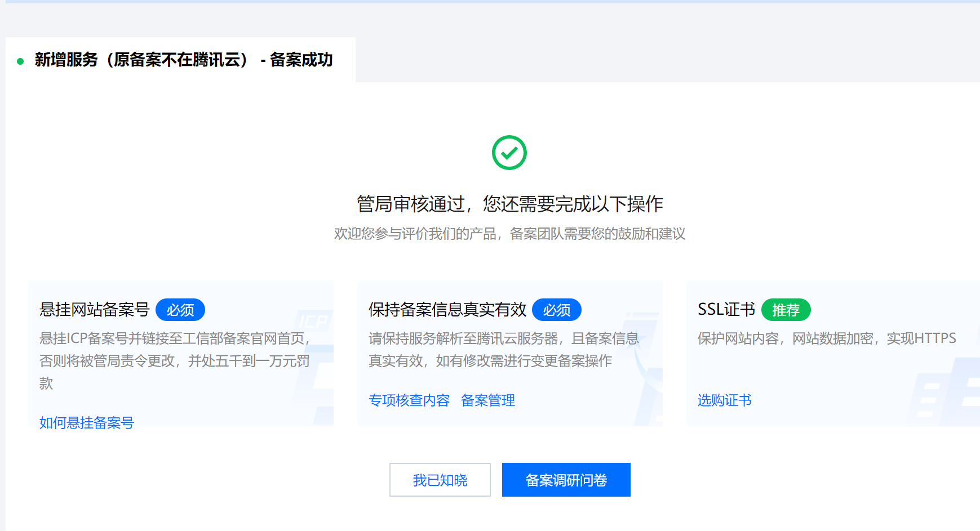Open 选购证书
980x531 pixels.
pyautogui.click(x=724, y=400)
